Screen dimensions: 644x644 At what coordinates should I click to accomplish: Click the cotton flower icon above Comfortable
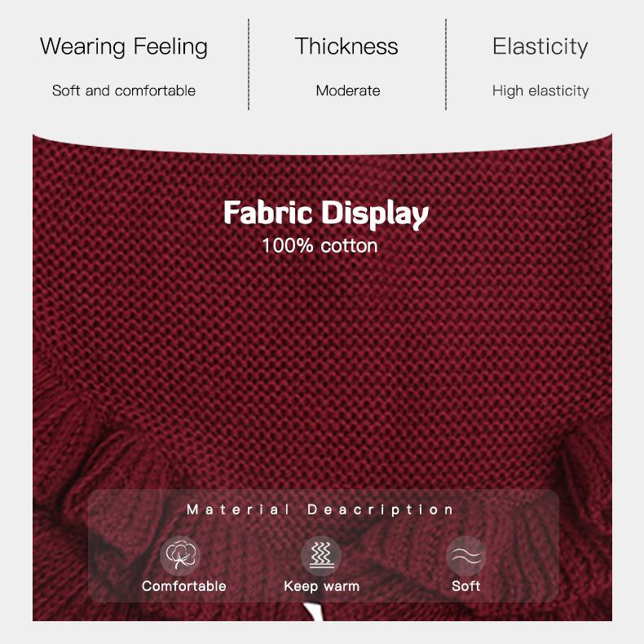tap(180, 555)
